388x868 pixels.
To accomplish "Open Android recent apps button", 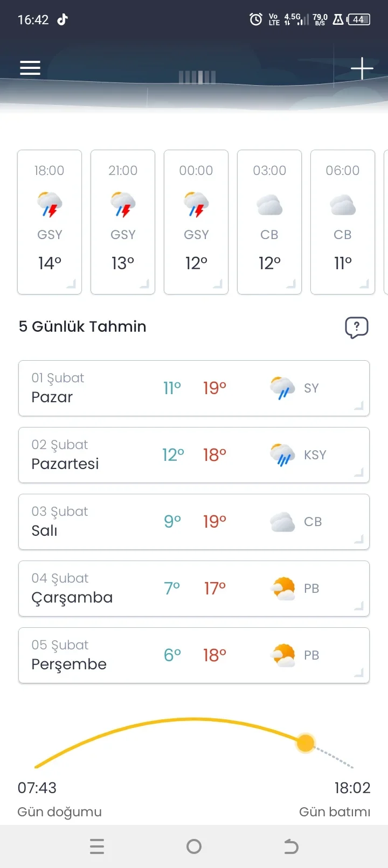I will point(97,846).
